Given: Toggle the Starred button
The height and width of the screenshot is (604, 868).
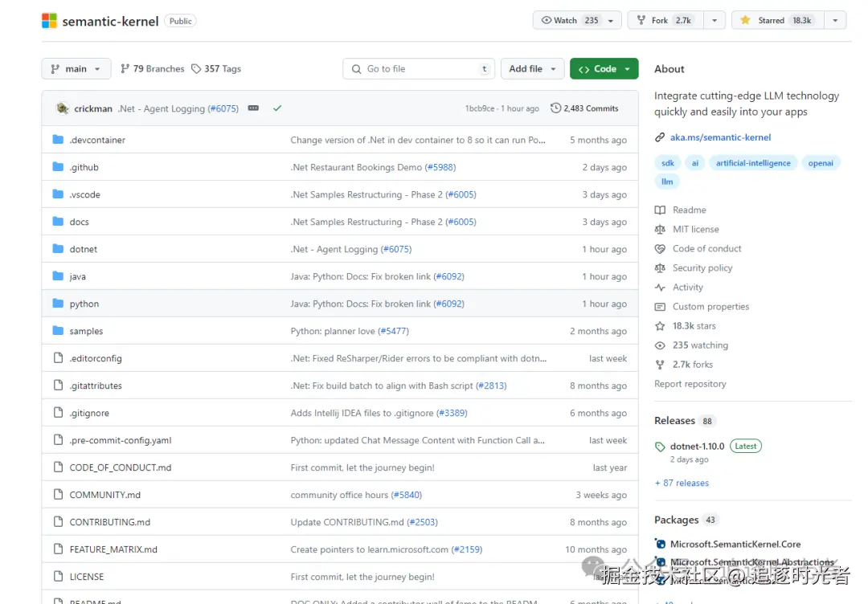Looking at the screenshot, I should [x=778, y=20].
